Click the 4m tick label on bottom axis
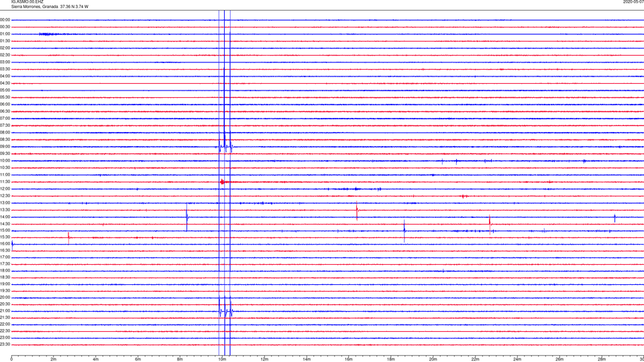 pos(96,359)
